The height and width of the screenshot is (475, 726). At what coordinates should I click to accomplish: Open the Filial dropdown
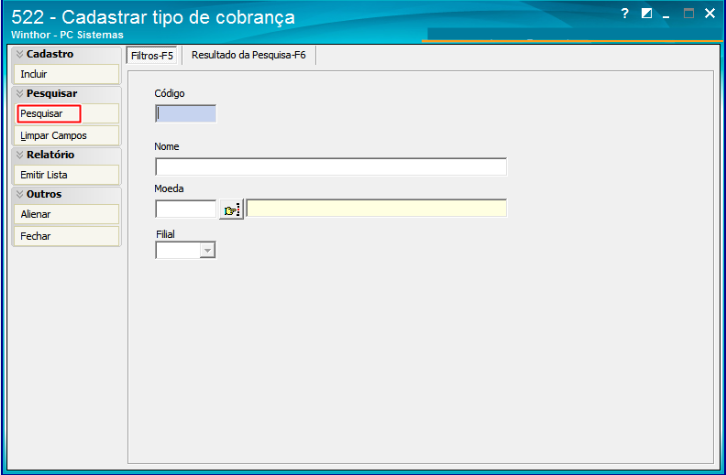(208, 250)
